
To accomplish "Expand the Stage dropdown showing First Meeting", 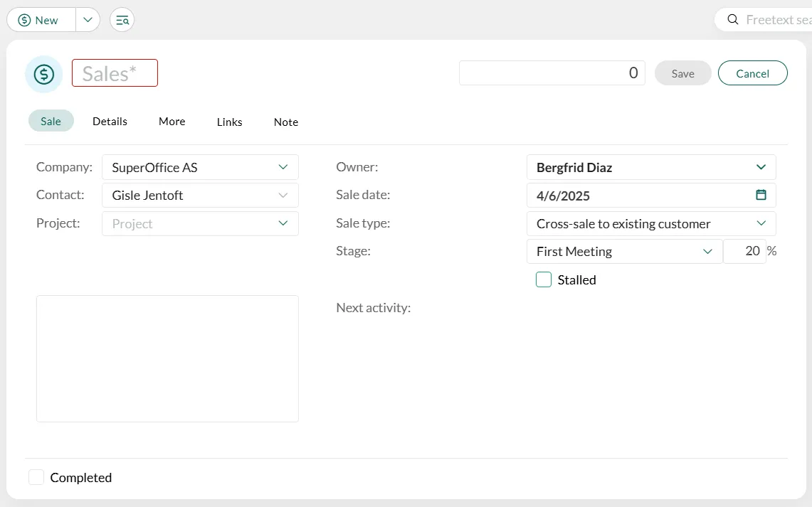I will click(707, 251).
